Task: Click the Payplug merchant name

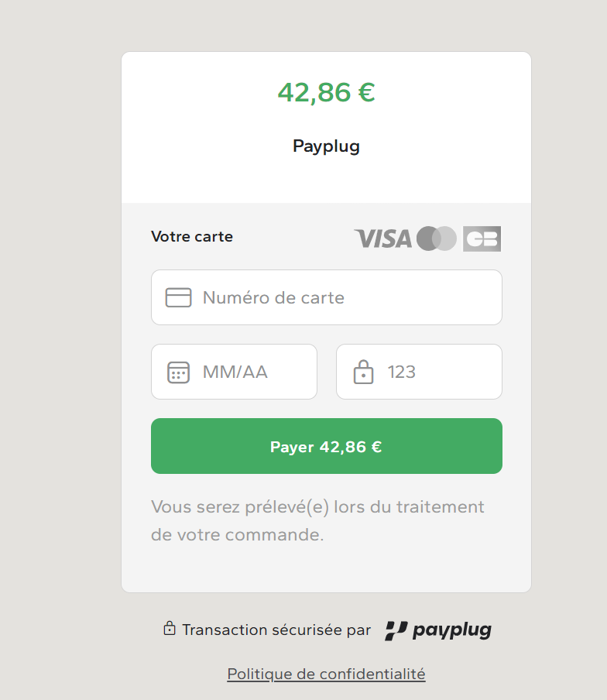Action: [x=326, y=146]
